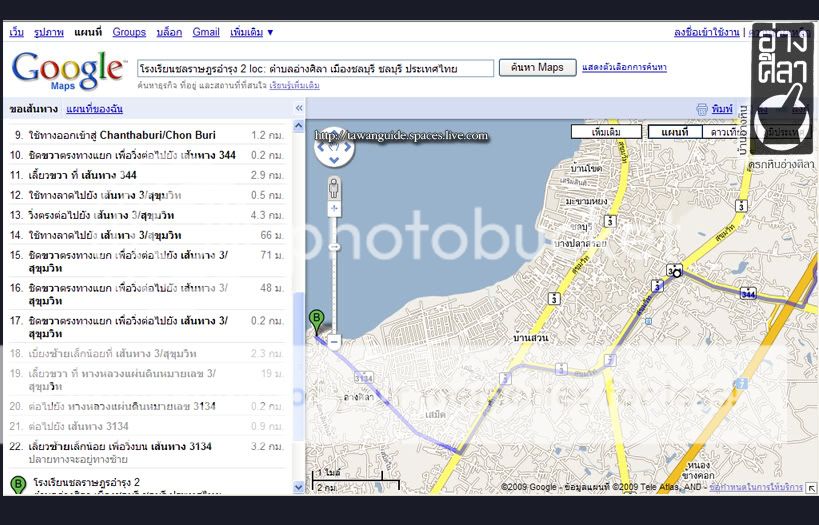Go to เว็บ in top navigation

tap(17, 32)
